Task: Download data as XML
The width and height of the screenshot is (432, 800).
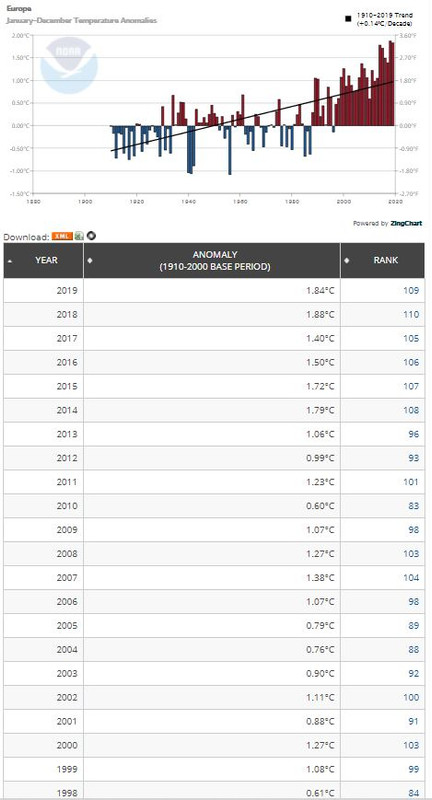Action: (62, 236)
